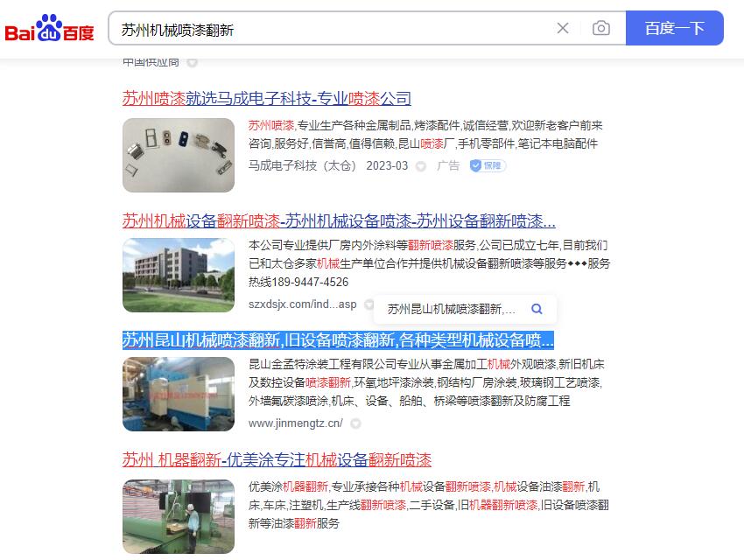Click the 保障 shield badge
Viewport: 744px width, 560px height.
coord(488,166)
